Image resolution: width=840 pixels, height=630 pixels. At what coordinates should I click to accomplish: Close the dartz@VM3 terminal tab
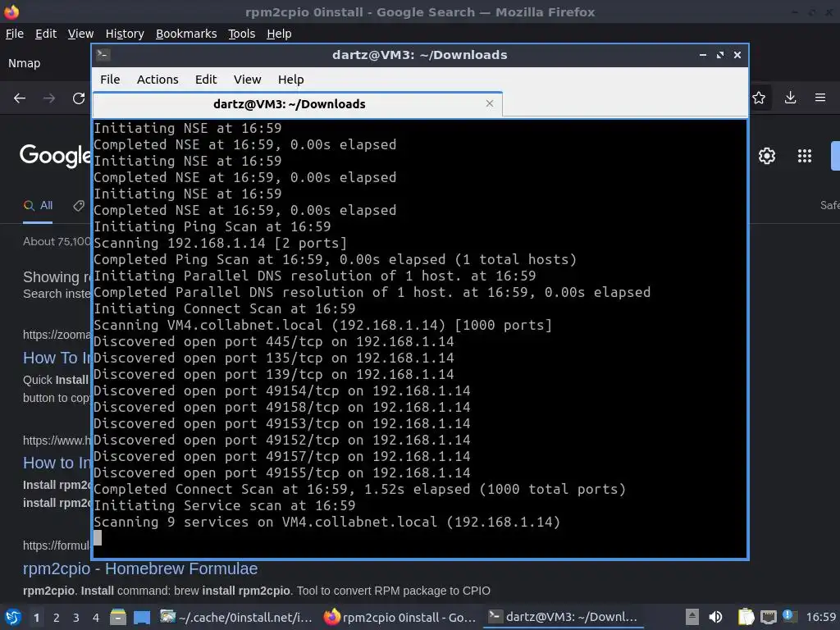(489, 103)
